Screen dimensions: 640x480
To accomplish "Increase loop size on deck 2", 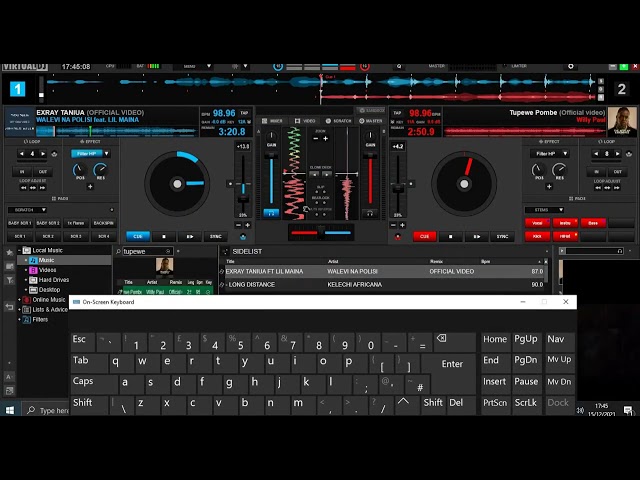I will tap(618, 153).
